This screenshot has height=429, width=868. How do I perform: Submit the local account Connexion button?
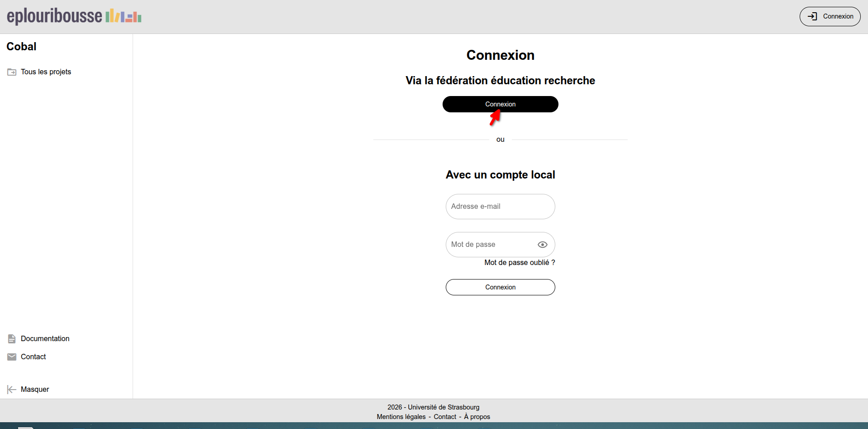(x=500, y=287)
